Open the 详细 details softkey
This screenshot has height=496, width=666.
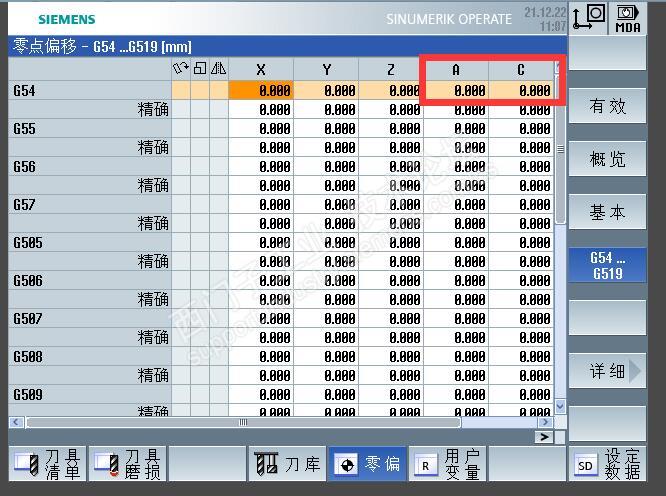point(607,371)
